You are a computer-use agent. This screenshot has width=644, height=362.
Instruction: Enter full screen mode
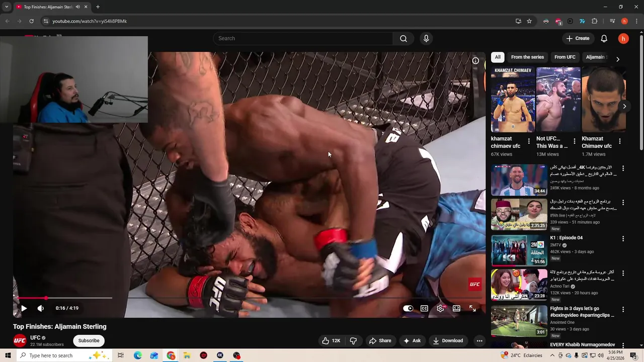point(472,308)
